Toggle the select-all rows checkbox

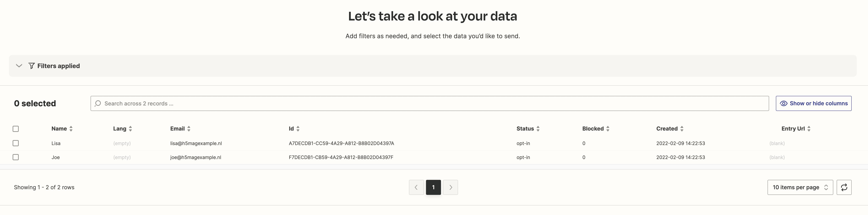pos(15,129)
